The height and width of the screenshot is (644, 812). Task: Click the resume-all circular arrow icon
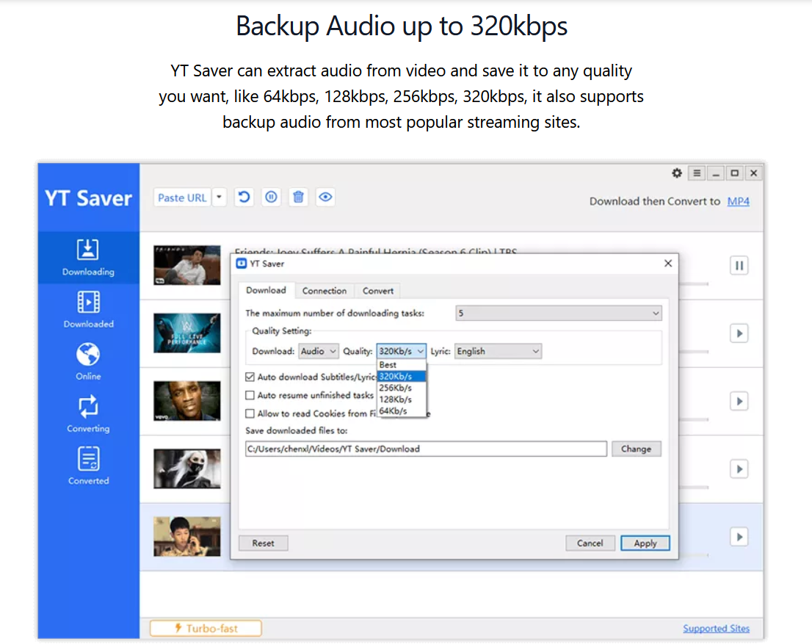click(x=244, y=198)
